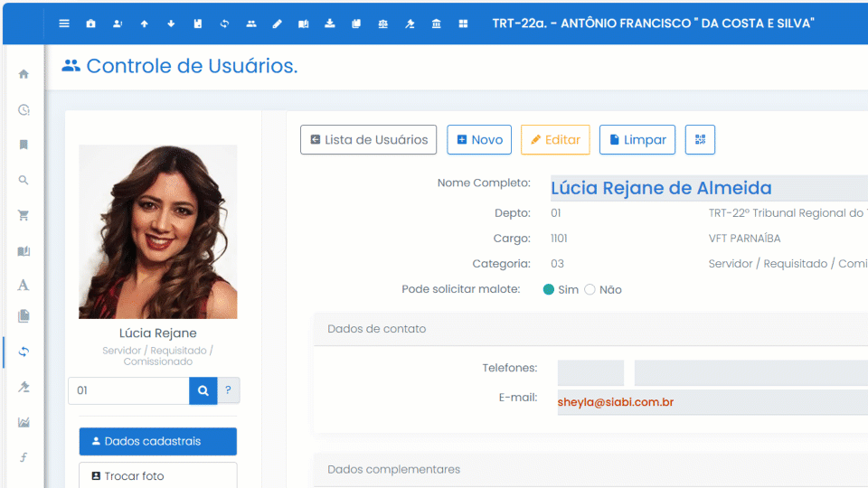Screen dimensions: 868x488
Task: Select 'Sim' for Pode solicitar malote
Action: (549, 290)
